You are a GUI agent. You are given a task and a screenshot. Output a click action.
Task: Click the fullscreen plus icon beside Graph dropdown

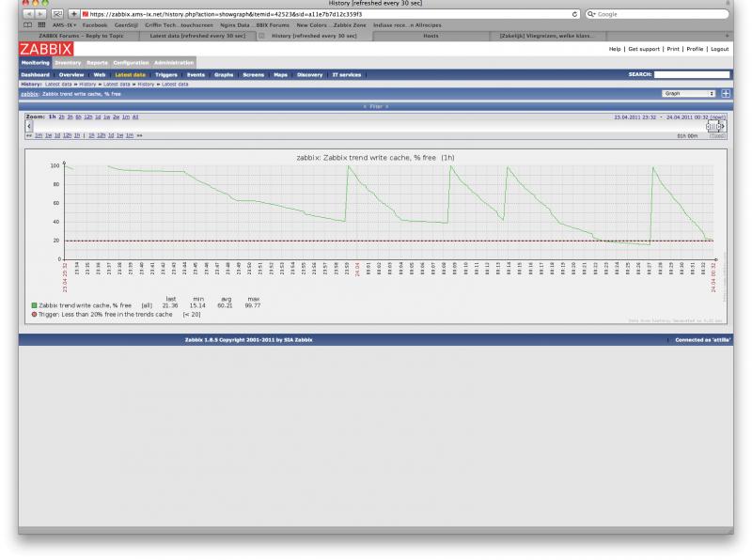click(726, 94)
